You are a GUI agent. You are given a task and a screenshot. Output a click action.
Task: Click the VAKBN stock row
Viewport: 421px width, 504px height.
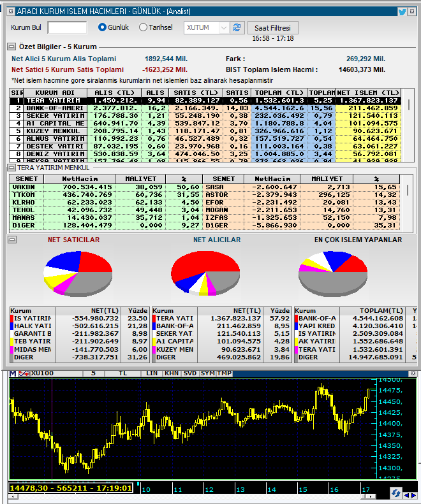(106, 187)
